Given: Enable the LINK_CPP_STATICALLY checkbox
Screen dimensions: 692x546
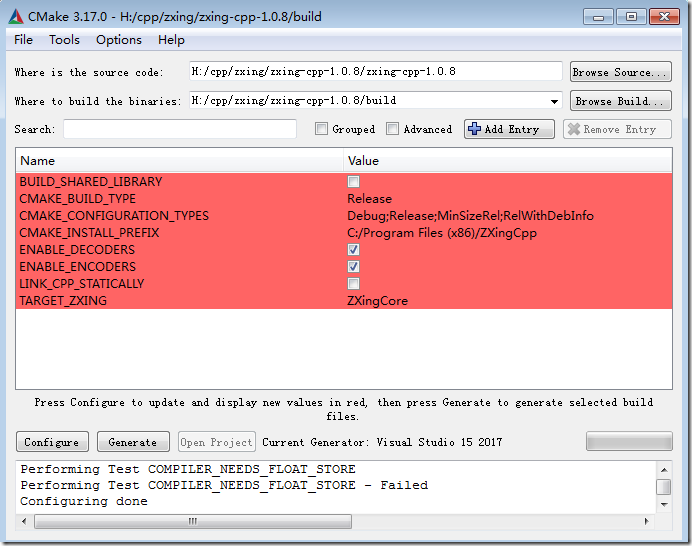Looking at the screenshot, I should [354, 284].
